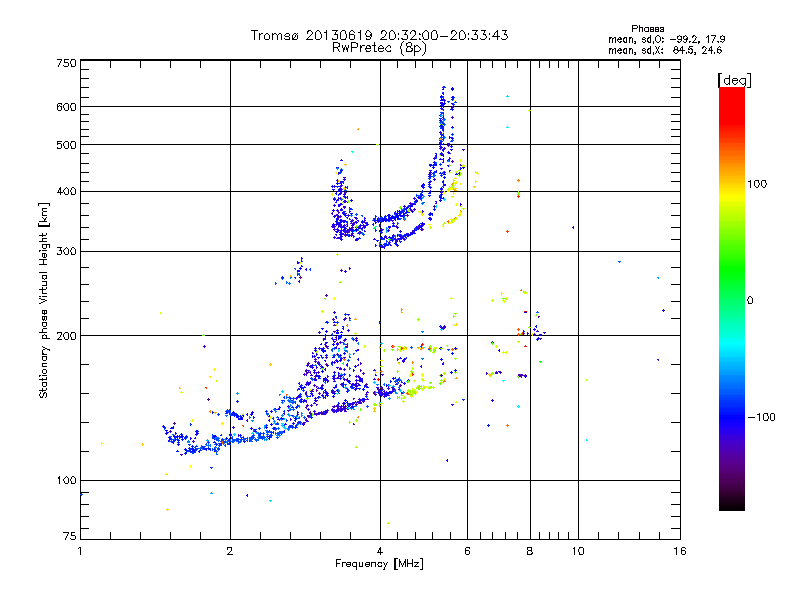Click the y-axis label "200"
Viewport: 800px width, 600px height.
[66, 336]
